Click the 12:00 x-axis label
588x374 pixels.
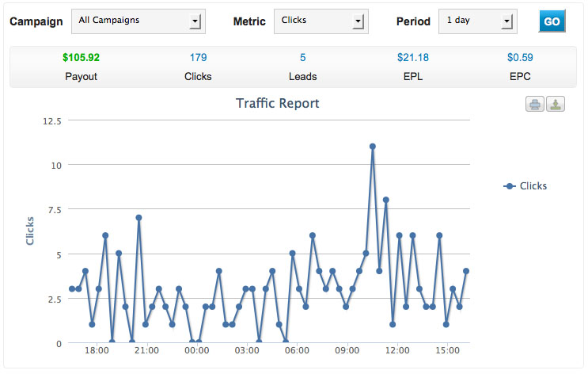(397, 349)
